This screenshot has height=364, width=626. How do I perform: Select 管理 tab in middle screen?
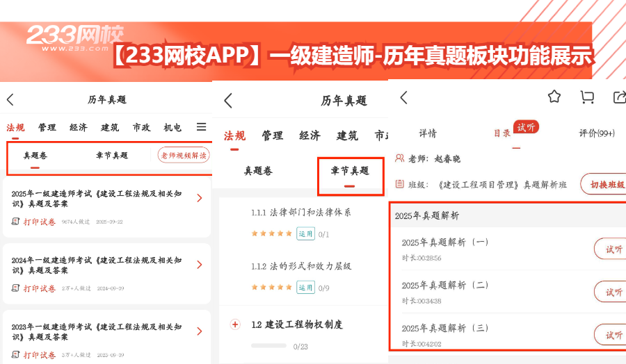(x=272, y=136)
